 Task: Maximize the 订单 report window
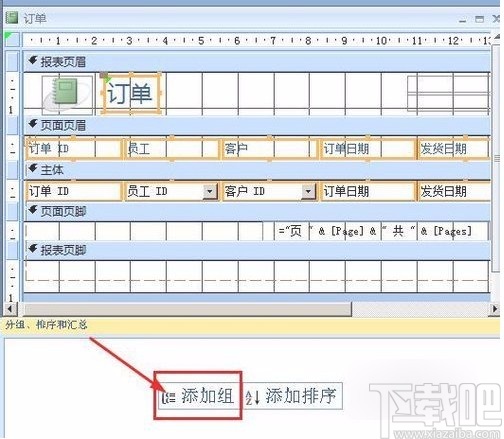point(479,19)
